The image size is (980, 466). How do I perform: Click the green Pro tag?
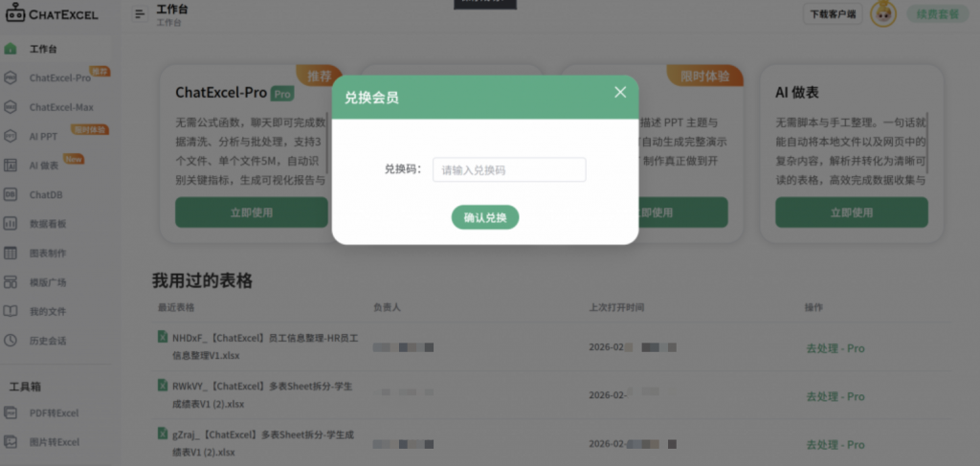(282, 94)
